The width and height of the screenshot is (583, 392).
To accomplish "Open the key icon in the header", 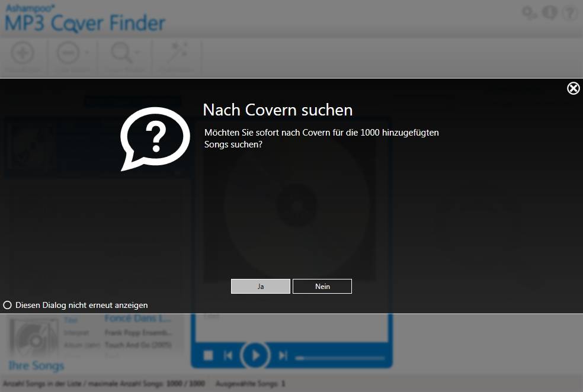I will pyautogui.click(x=530, y=13).
